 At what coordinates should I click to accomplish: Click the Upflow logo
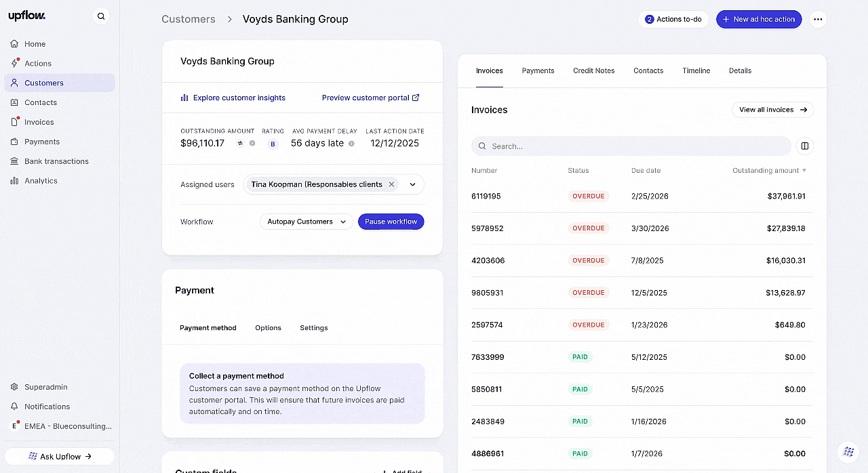click(27, 16)
